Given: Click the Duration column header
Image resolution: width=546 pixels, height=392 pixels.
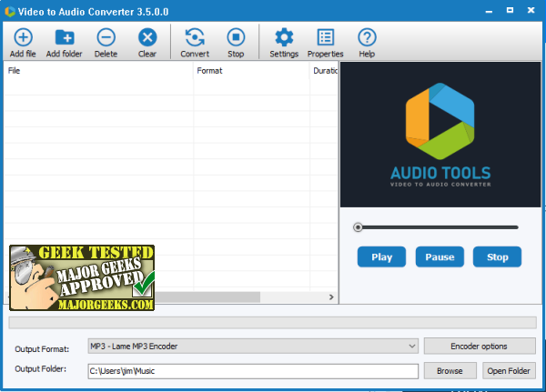Looking at the screenshot, I should [x=324, y=71].
